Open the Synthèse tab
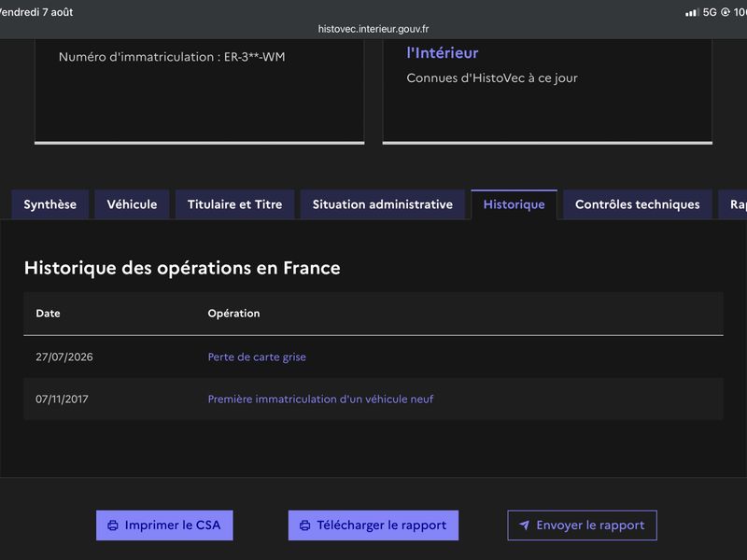Image resolution: width=747 pixels, height=560 pixels. click(50, 204)
